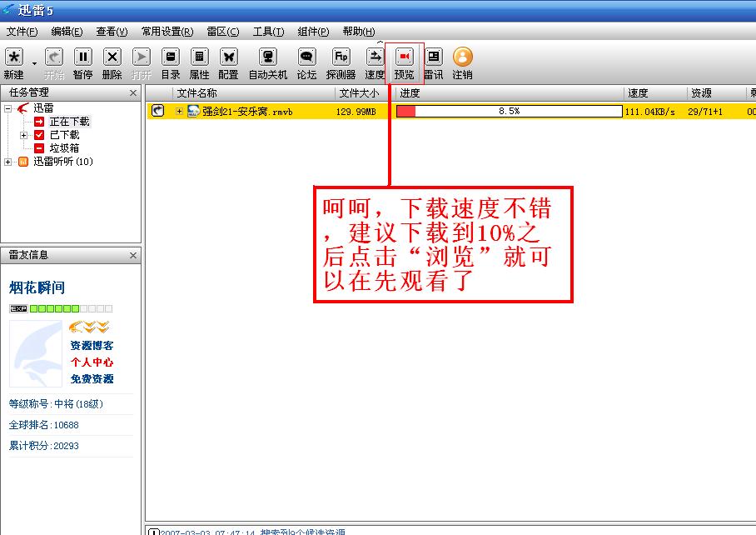
Task: Expand the 迅雷听听 (10) tree node
Action: coord(8,162)
